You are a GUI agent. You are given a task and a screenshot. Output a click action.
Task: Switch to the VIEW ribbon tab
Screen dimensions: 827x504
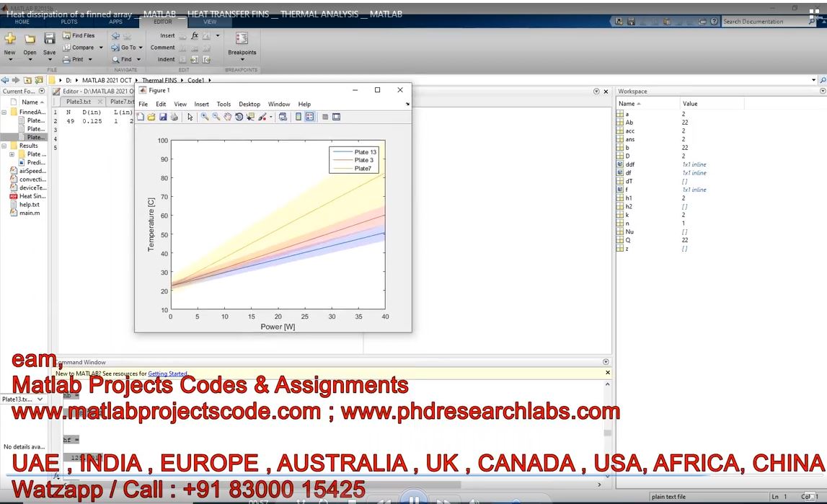[210, 22]
